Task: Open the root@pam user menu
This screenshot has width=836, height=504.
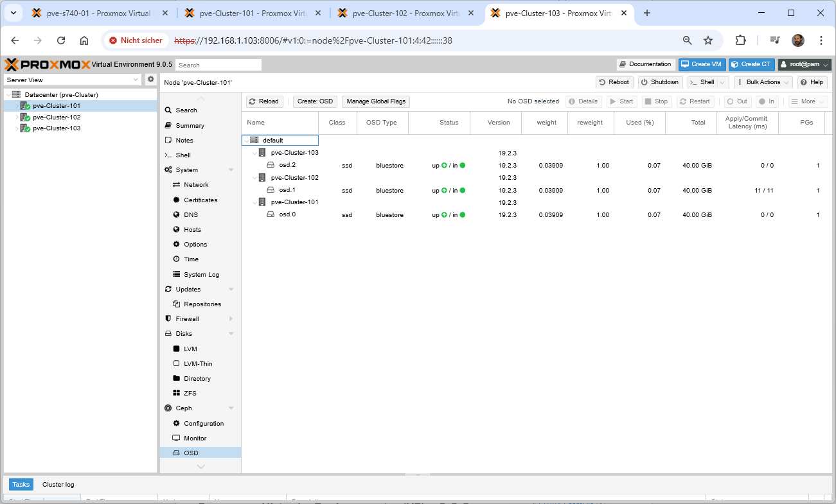Action: click(804, 64)
